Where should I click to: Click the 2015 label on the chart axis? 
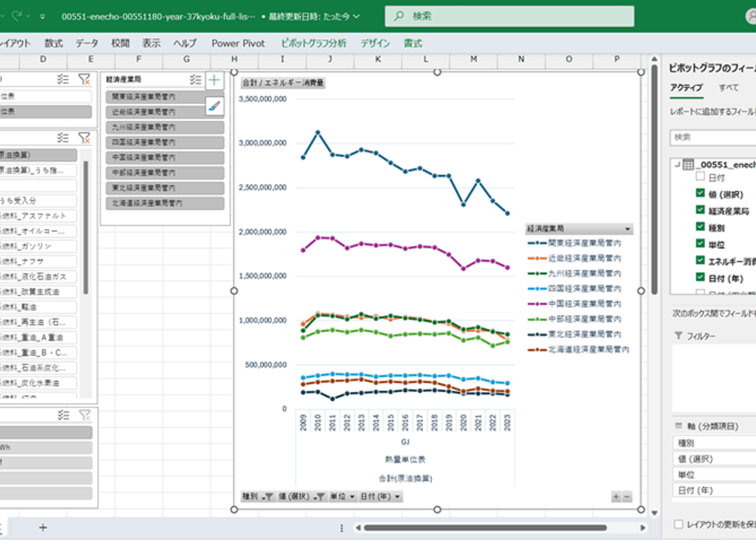390,423
